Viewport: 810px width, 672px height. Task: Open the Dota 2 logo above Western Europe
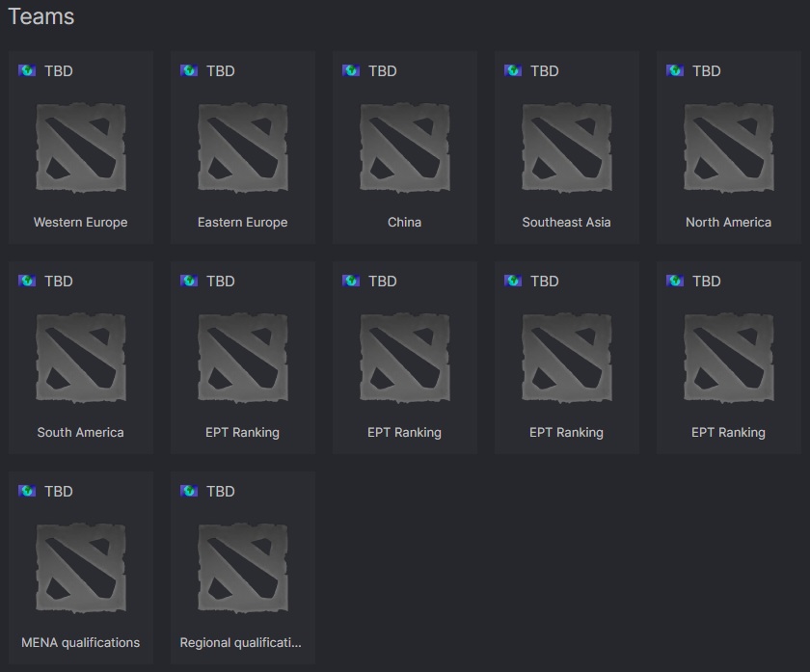pyautogui.click(x=81, y=148)
